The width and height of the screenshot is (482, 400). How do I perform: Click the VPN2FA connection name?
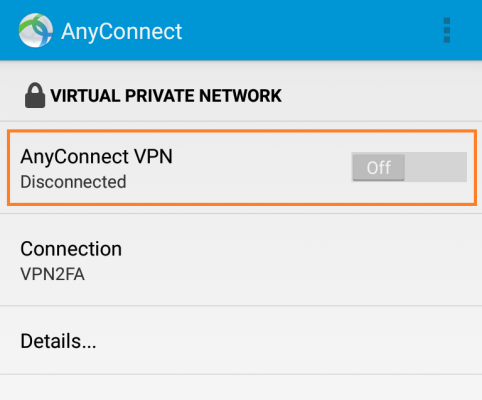[52, 275]
